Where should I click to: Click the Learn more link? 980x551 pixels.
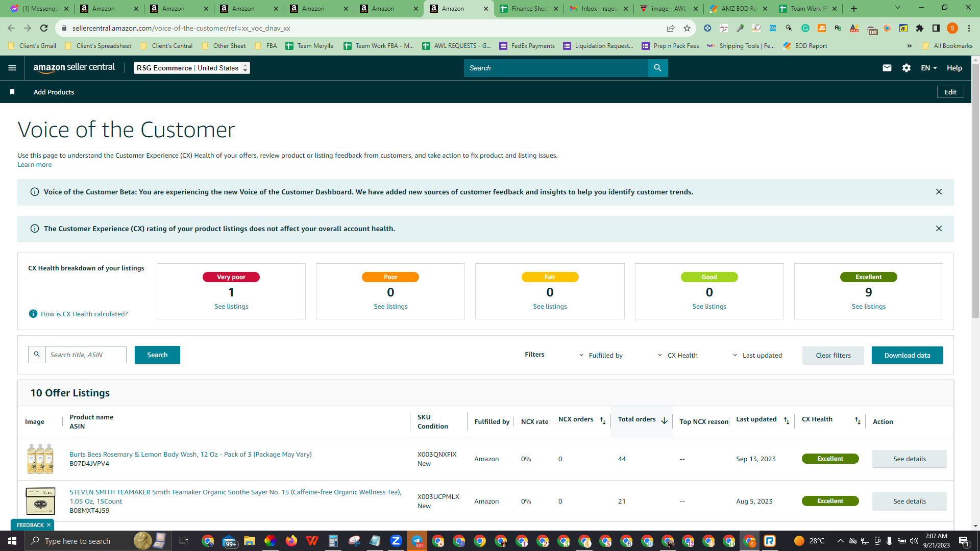tap(34, 164)
